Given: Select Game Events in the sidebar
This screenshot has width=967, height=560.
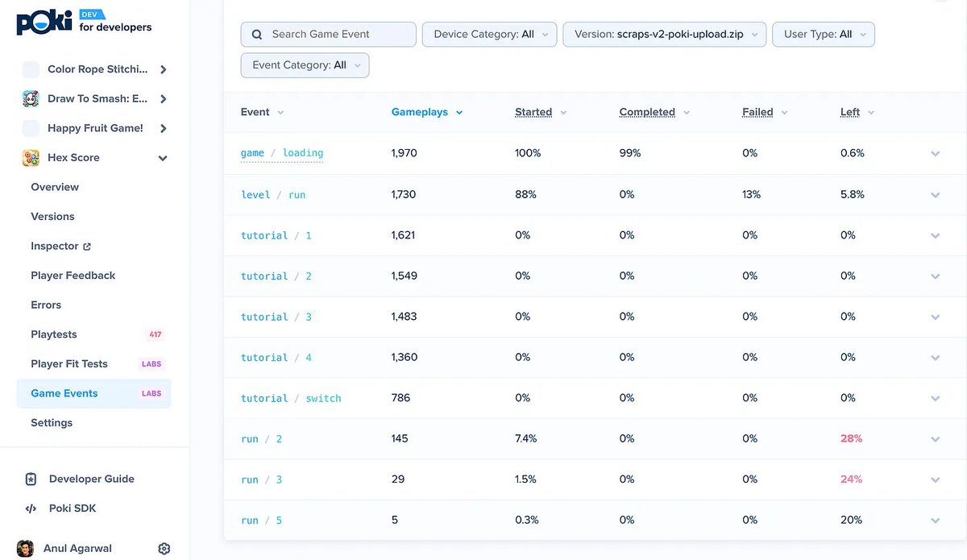Looking at the screenshot, I should pyautogui.click(x=94, y=393).
